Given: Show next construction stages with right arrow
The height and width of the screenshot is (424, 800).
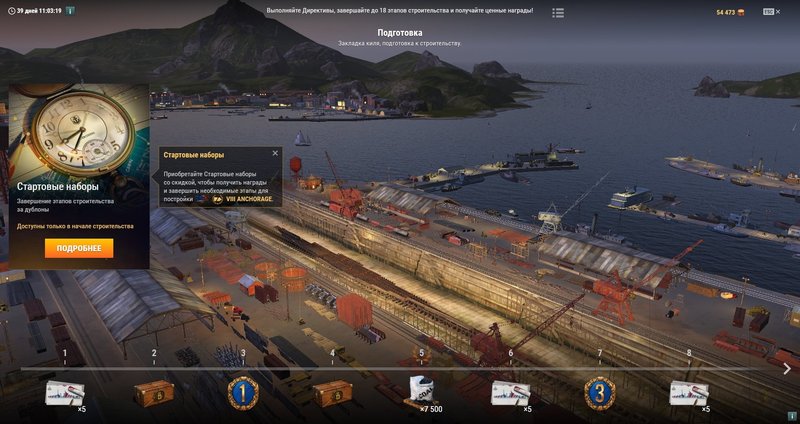Looking at the screenshot, I should 787,368.
